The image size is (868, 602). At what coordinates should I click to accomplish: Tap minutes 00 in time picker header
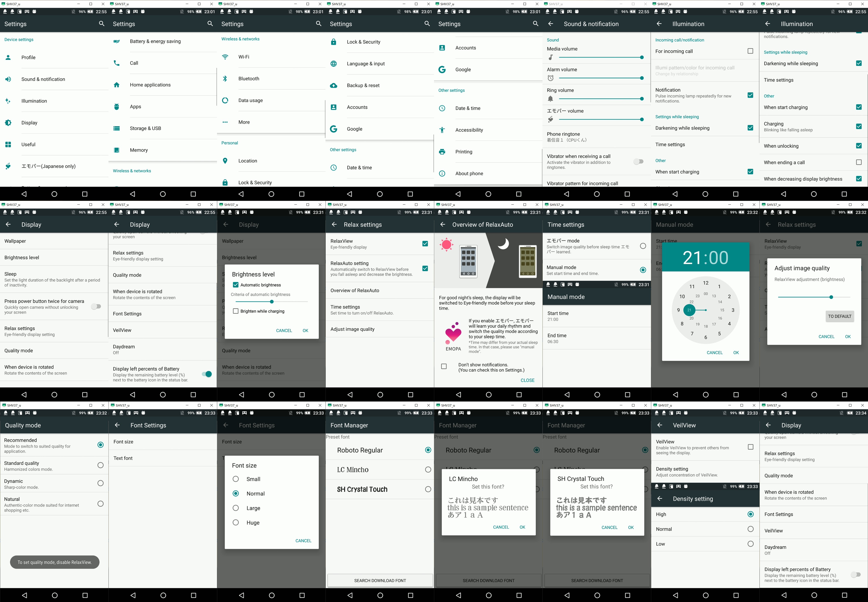pyautogui.click(x=718, y=258)
